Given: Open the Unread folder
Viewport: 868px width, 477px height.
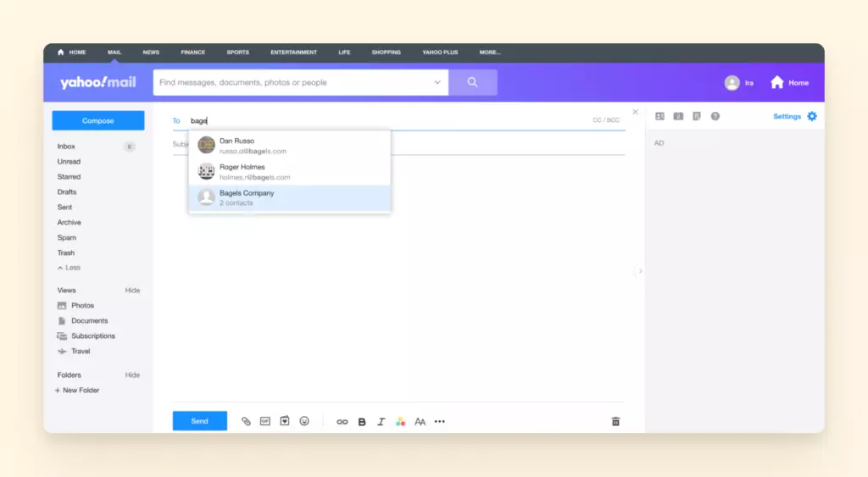Looking at the screenshot, I should [x=69, y=162].
